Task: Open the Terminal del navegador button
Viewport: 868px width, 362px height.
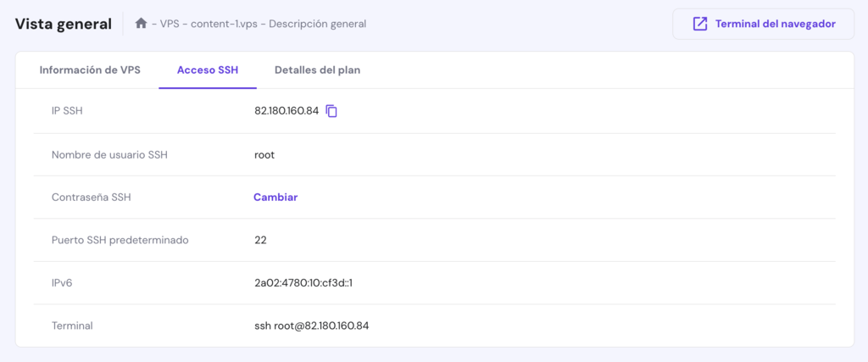Action: [764, 24]
